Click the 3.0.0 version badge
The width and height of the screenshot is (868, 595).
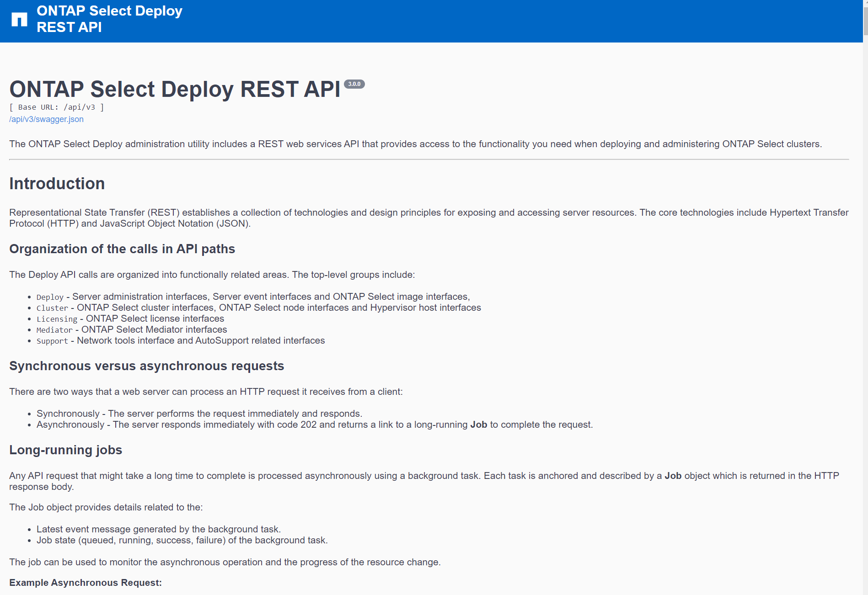pyautogui.click(x=354, y=84)
